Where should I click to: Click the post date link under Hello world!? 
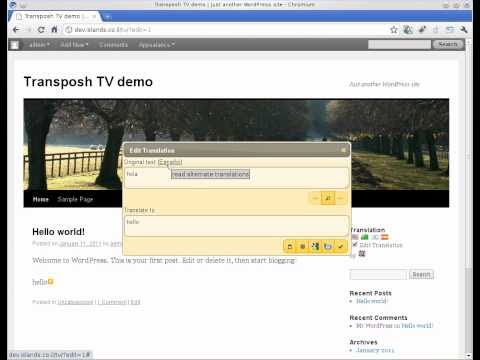[80, 244]
